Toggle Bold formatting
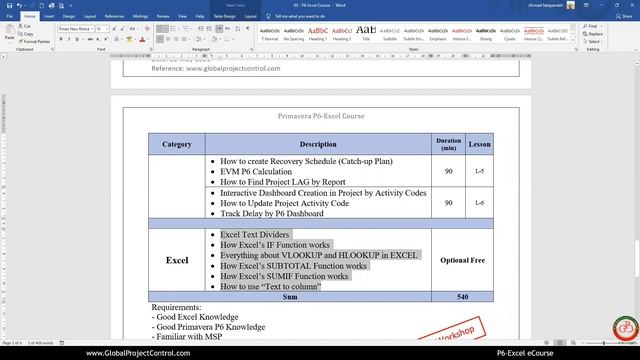 click(61, 39)
